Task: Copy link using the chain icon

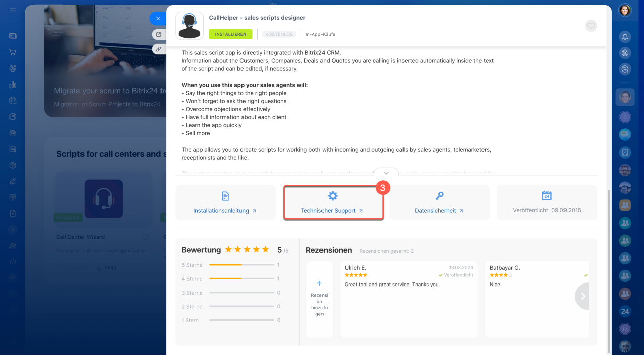Action: pos(159,49)
